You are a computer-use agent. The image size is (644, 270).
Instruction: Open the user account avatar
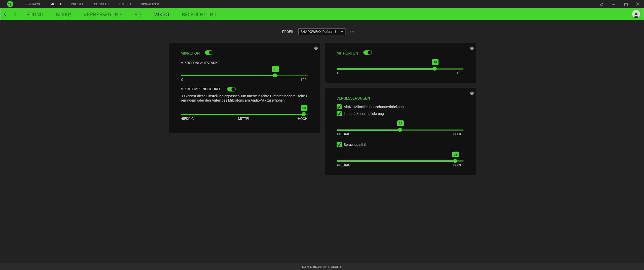point(636,14)
